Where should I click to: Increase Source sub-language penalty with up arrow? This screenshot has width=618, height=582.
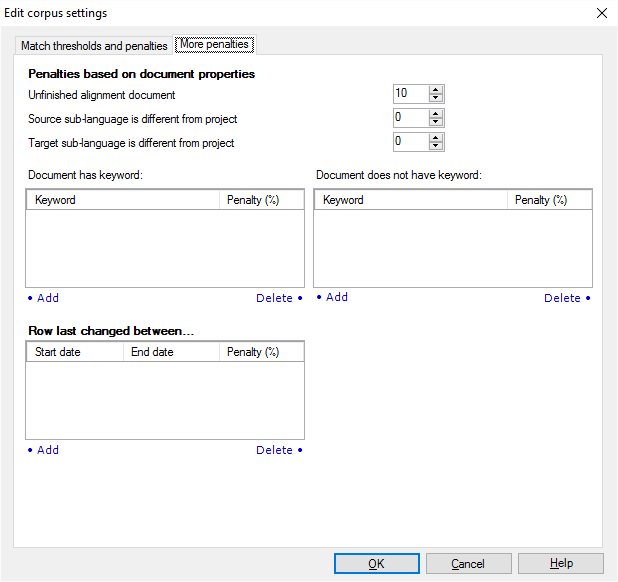[x=436, y=114]
